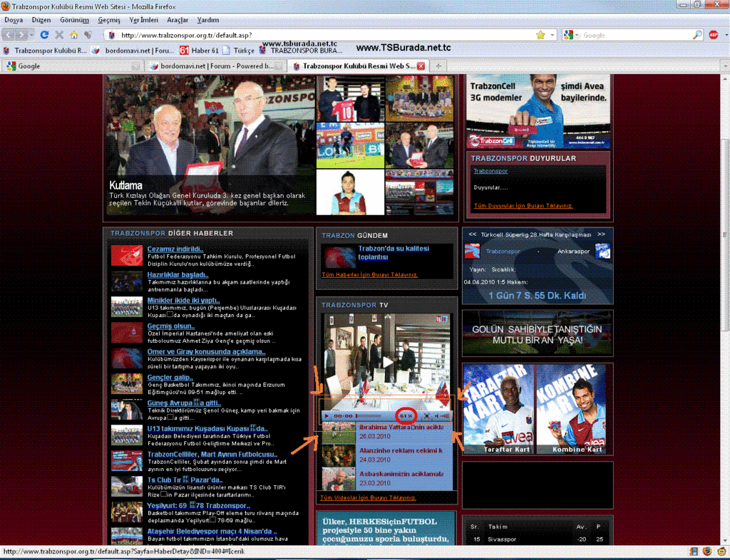The height and width of the screenshot is (560, 730).
Task: Open the Türkçe bookmark
Action: pos(239,51)
